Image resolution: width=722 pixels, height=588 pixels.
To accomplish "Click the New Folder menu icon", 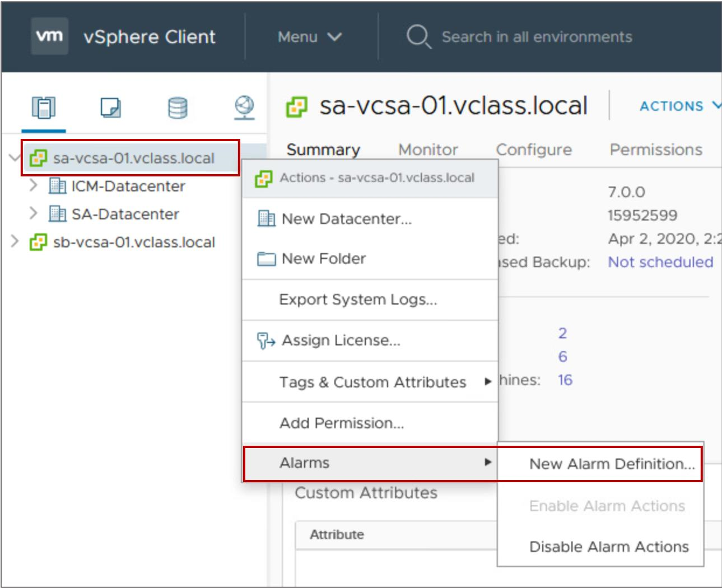I will pyautogui.click(x=266, y=259).
